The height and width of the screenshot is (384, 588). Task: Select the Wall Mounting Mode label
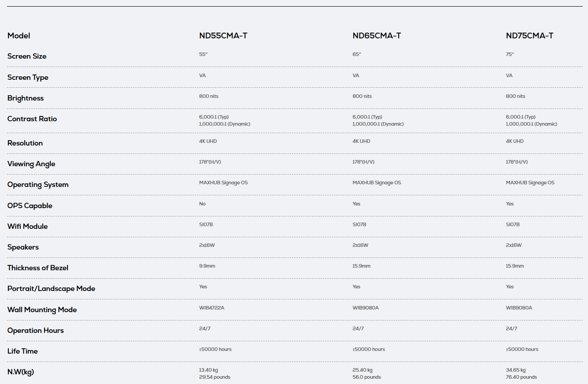42,310
